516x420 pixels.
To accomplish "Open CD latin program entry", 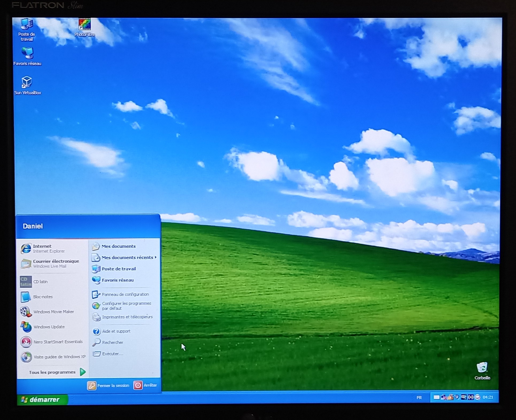I will tap(40, 282).
